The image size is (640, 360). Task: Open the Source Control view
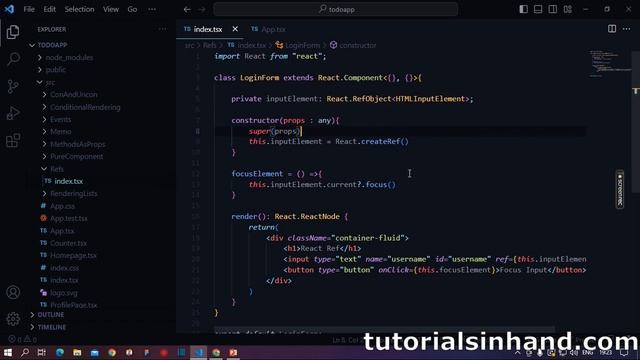[x=13, y=86]
